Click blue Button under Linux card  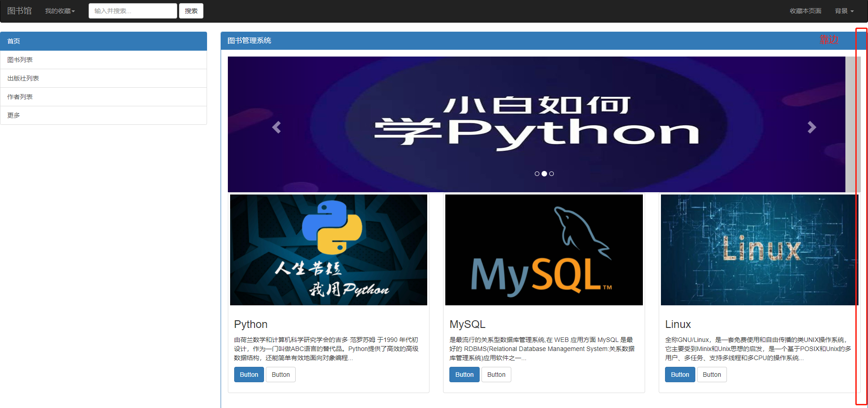pos(680,375)
